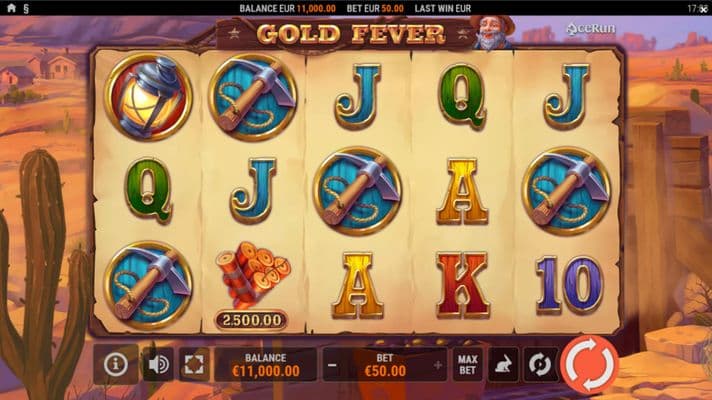Mute the game sound
The width and height of the screenshot is (712, 400).
pos(158,365)
